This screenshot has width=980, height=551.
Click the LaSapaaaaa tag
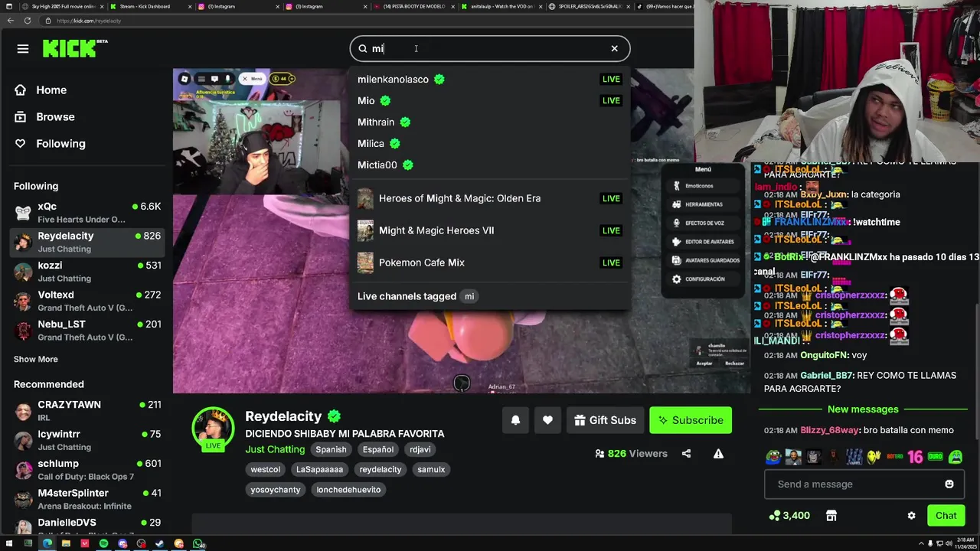point(320,470)
